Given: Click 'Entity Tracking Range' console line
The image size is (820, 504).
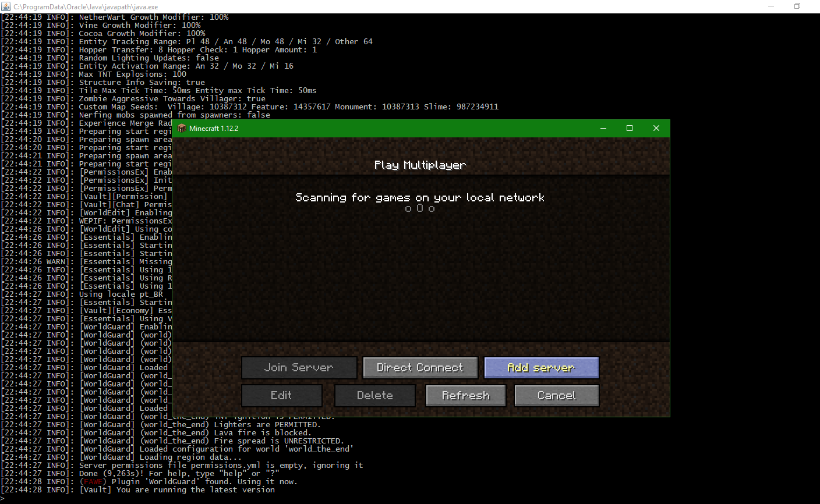Looking at the screenshot, I should click(x=187, y=42).
